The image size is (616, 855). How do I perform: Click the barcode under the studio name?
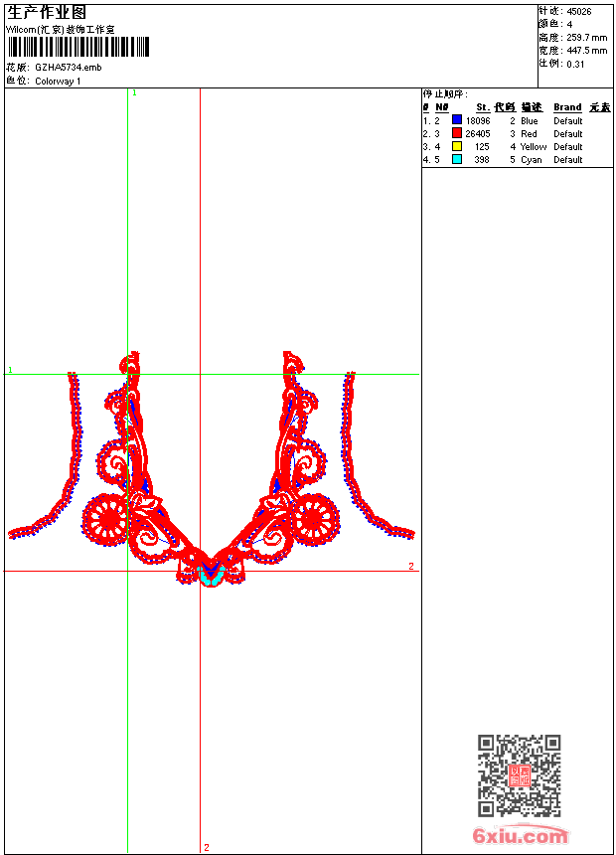pyautogui.click(x=77, y=47)
